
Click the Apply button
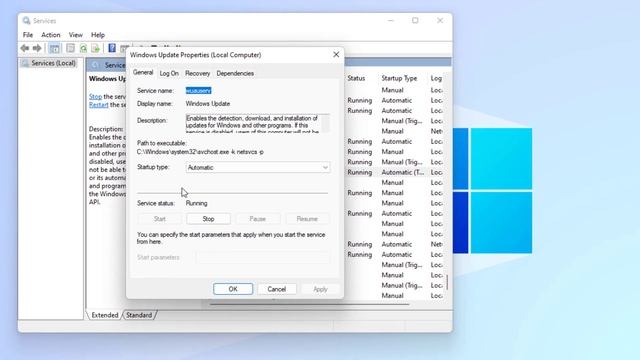[320, 289]
